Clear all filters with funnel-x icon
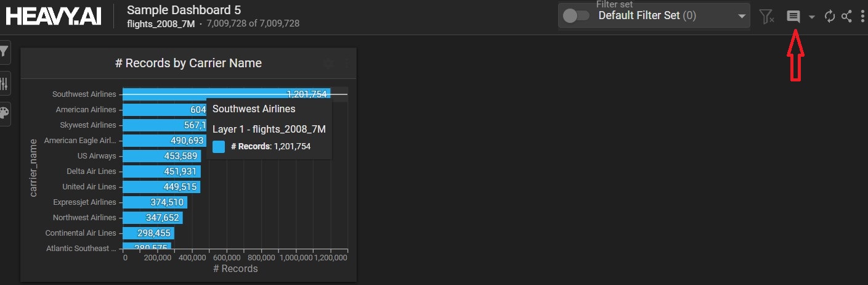The height and width of the screenshot is (285, 868). click(767, 17)
